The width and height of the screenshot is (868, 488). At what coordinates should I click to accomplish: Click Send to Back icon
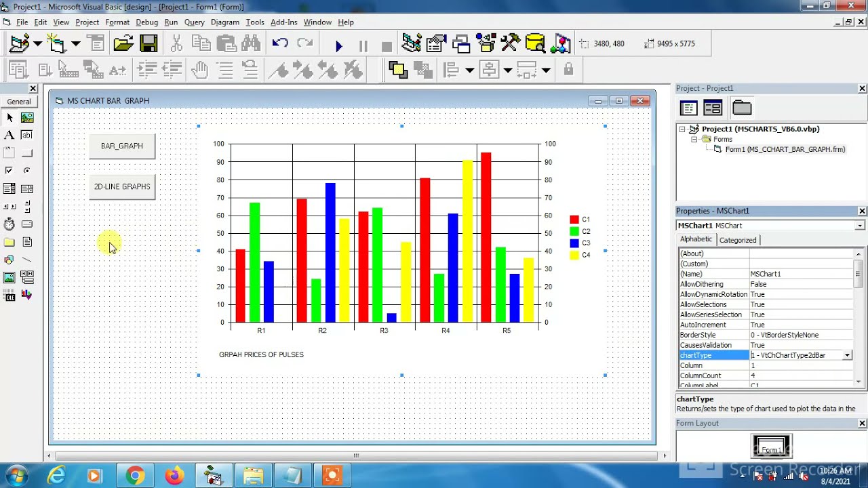(x=423, y=69)
